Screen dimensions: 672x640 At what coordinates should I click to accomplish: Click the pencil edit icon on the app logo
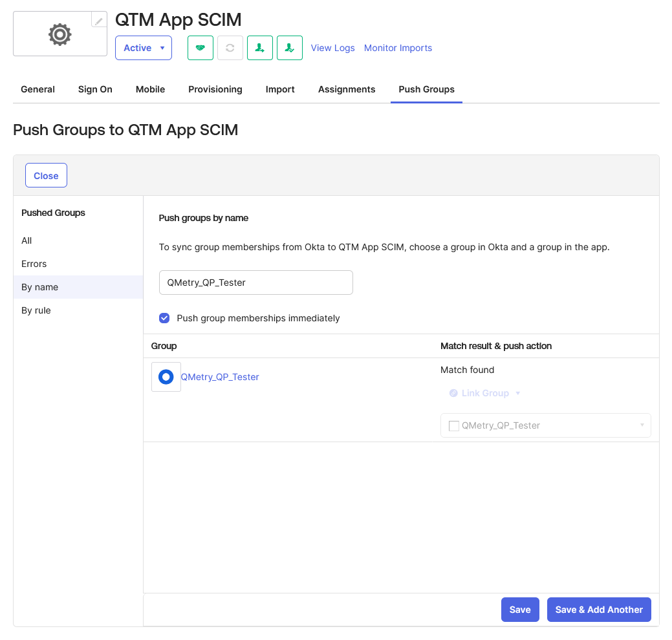98,20
